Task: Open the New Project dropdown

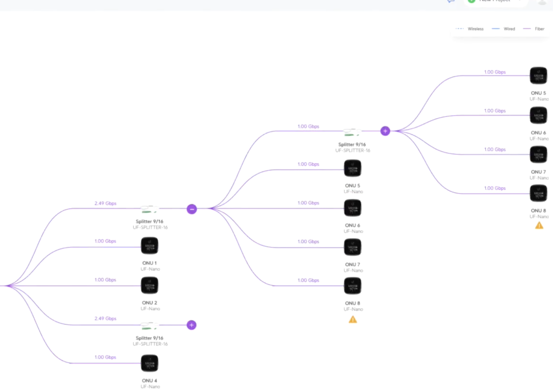Action: (495, 1)
